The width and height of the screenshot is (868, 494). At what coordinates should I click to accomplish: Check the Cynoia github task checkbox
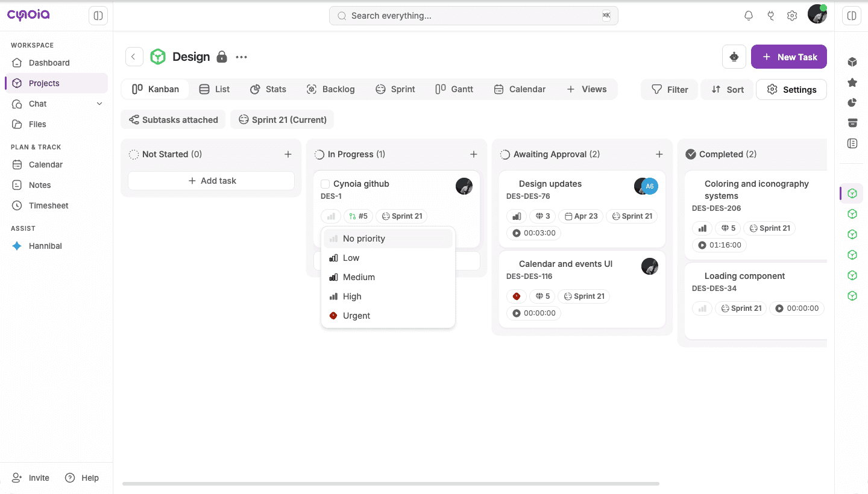tap(325, 184)
